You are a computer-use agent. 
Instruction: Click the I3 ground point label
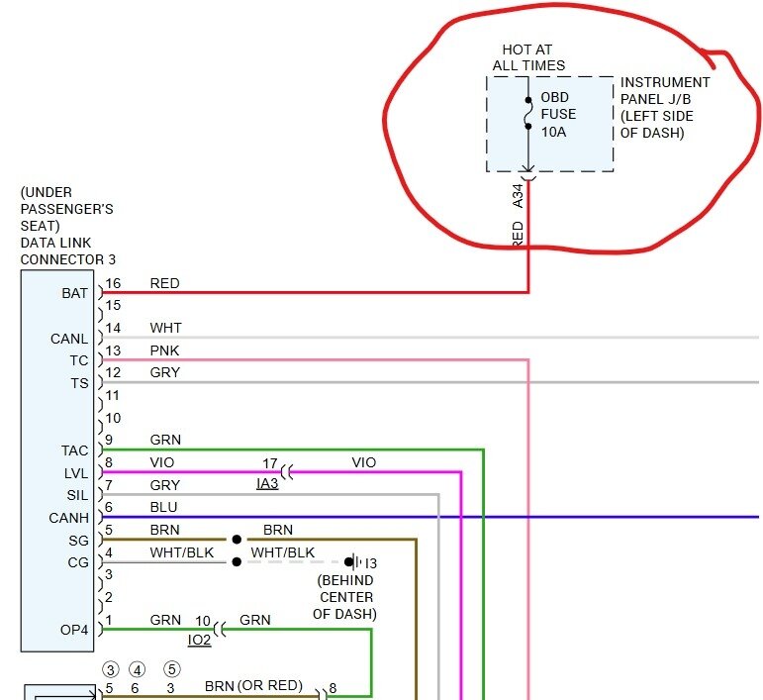click(x=371, y=563)
